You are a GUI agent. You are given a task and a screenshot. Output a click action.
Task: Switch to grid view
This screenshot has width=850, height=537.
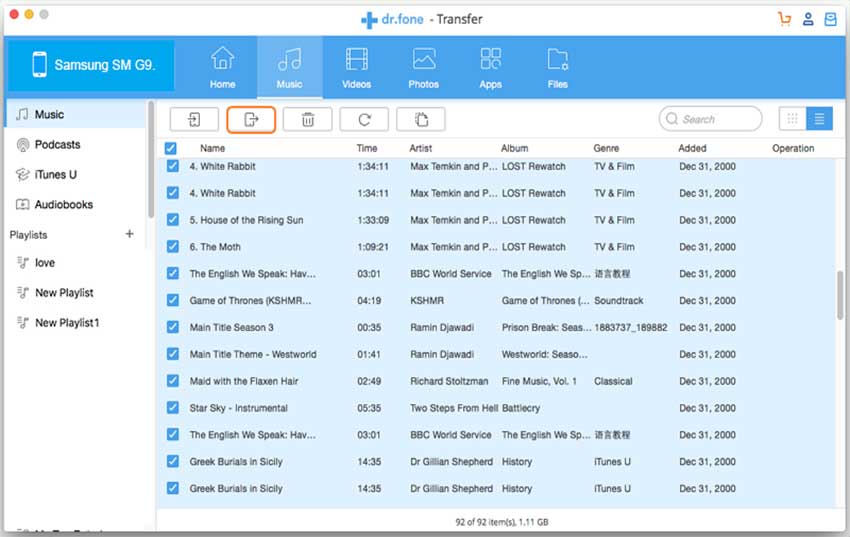[x=792, y=119]
